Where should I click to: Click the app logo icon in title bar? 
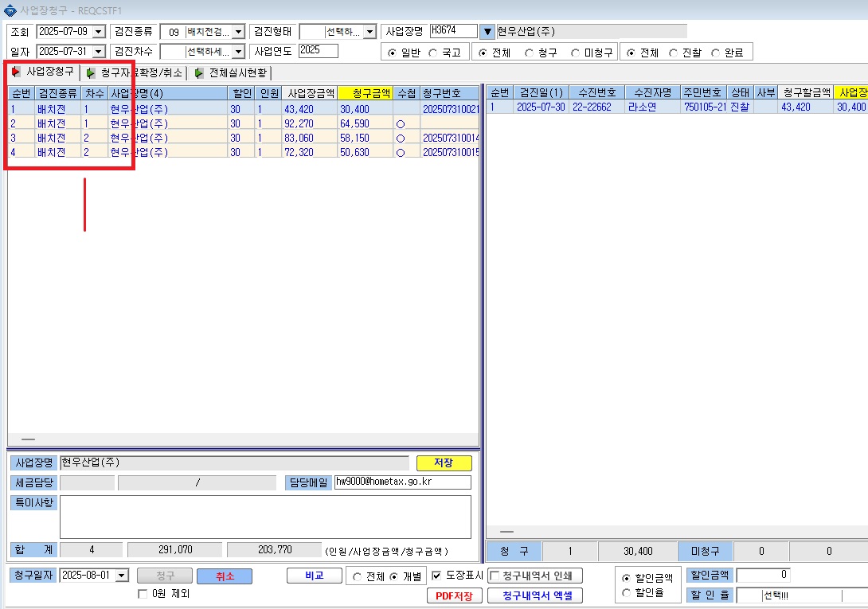point(10,10)
